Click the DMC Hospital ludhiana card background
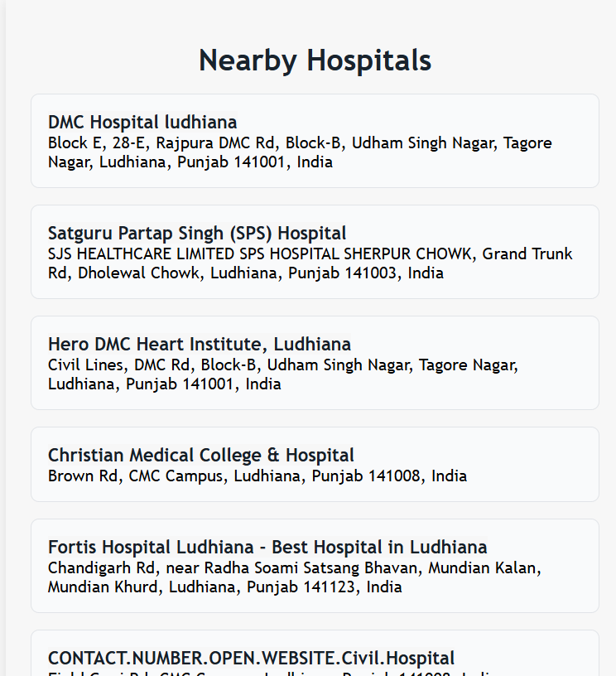Viewport: 616px width, 676px height. pos(497,174)
